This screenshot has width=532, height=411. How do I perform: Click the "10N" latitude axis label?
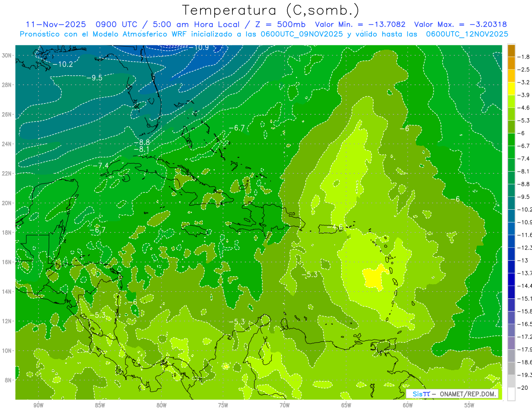pos(7,351)
